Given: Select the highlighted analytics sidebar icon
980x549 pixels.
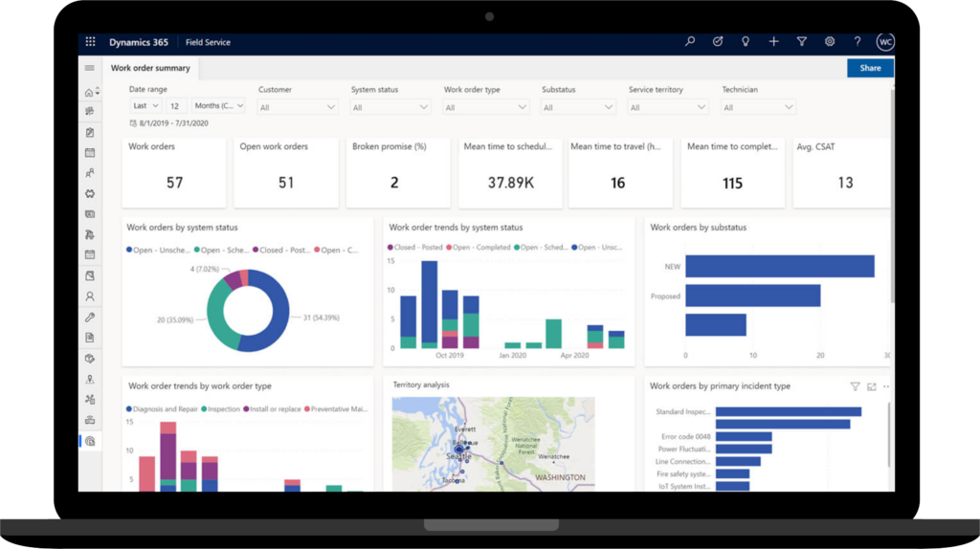Looking at the screenshot, I should click(x=90, y=441).
